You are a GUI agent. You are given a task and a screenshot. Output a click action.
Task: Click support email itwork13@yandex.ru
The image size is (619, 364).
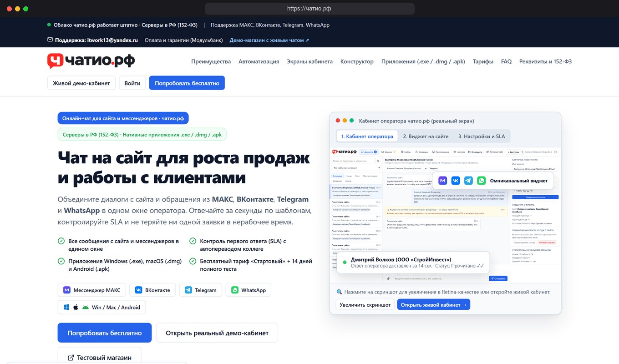(112, 40)
